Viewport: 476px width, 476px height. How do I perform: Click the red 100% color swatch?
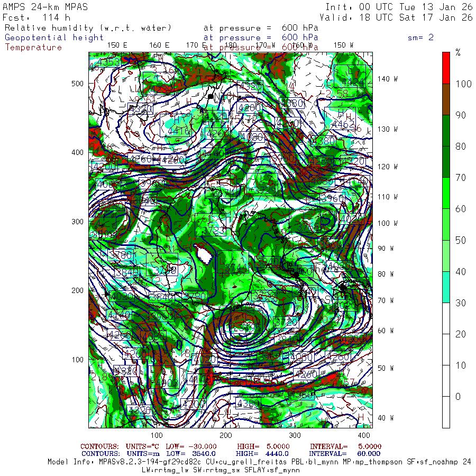[446, 68]
